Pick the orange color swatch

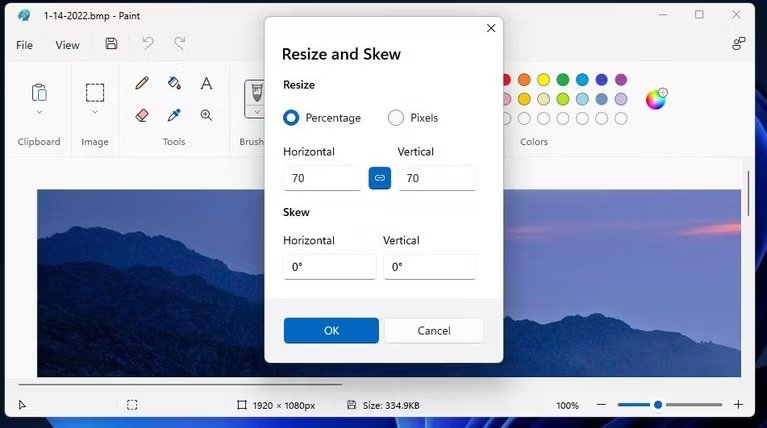(x=524, y=80)
